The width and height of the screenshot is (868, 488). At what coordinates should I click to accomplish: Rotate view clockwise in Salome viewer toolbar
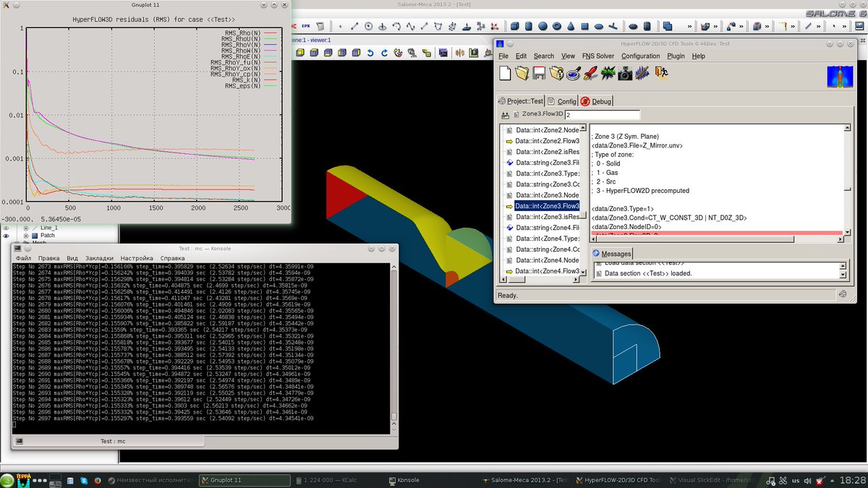pos(384,52)
